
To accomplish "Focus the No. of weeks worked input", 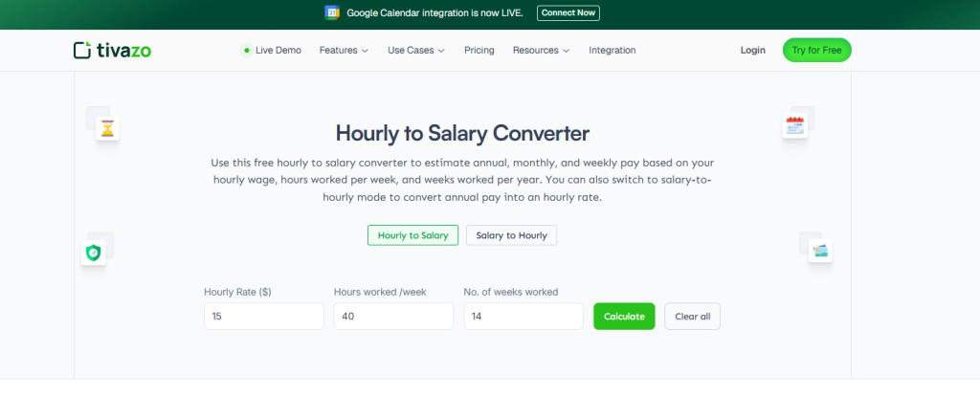I will [x=523, y=316].
